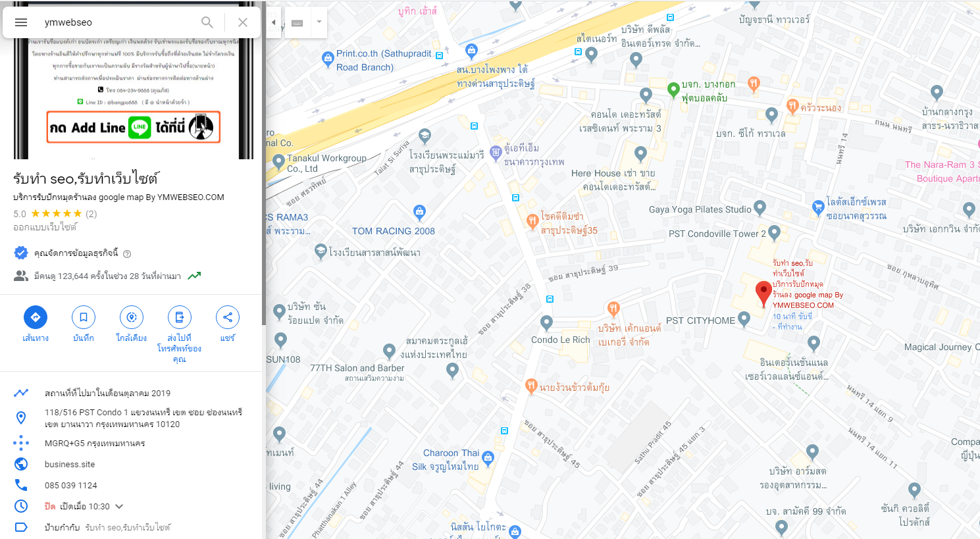Open the Add Line photo thumbnail
Image resolution: width=980 pixels, height=539 pixels.
(134, 99)
